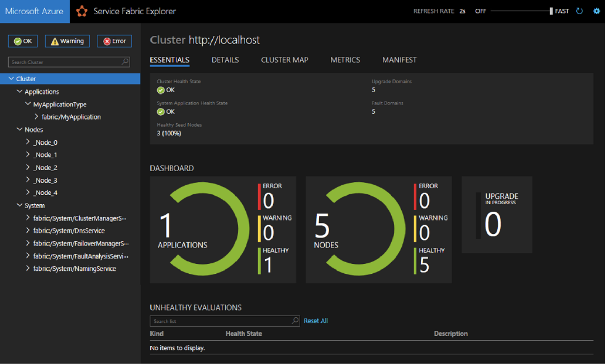This screenshot has width=605, height=364.
Task: Switch to the Cluster Map tab
Action: tap(285, 60)
